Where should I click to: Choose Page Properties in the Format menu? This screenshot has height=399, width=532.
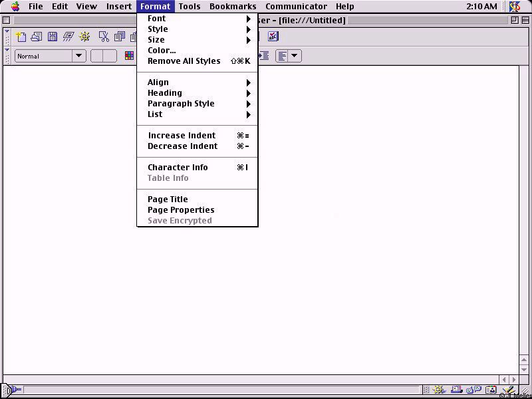click(181, 210)
